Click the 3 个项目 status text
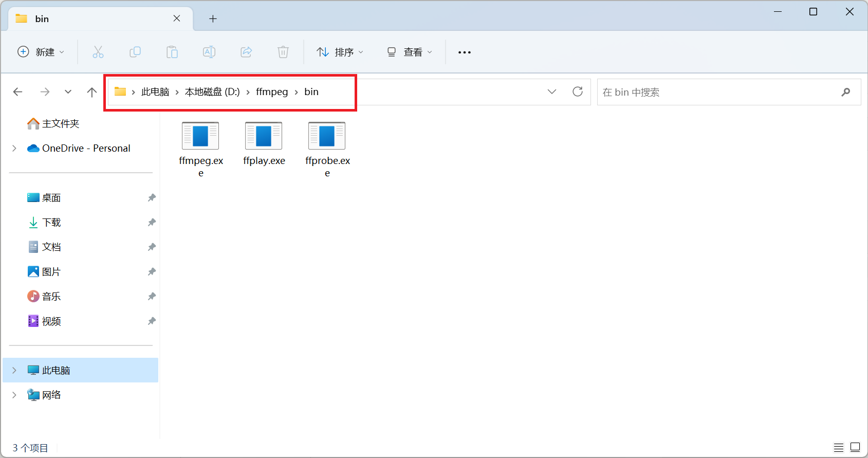This screenshot has height=458, width=868. coord(30,448)
